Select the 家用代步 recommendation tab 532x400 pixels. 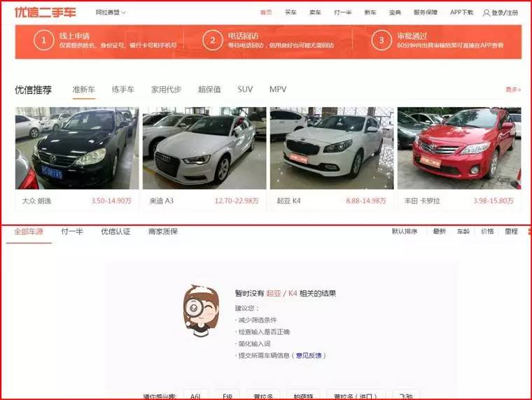pyautogui.click(x=167, y=90)
